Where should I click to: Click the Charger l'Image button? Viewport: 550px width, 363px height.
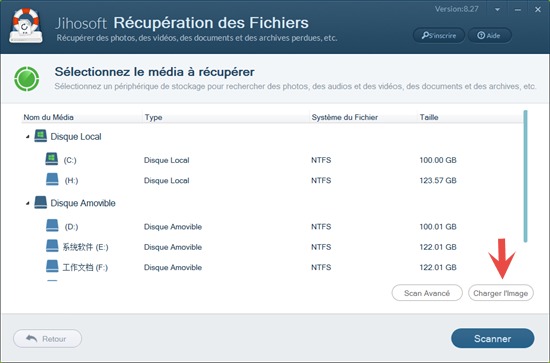(x=501, y=293)
